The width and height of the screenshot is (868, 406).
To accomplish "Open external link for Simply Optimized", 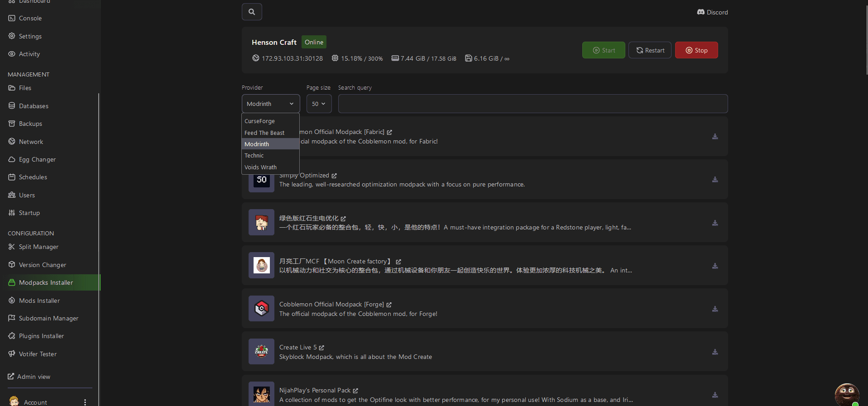I will pos(334,176).
